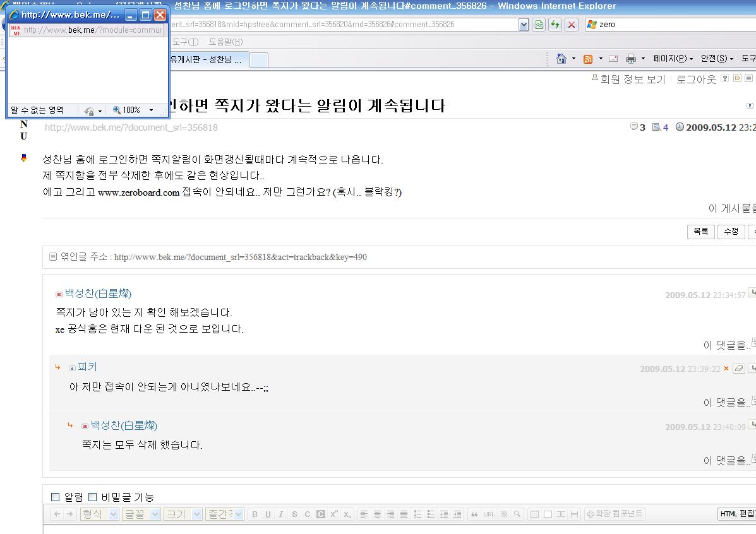Click the 로그아웃 logout link
The width and height of the screenshot is (756, 534).
coord(696,79)
